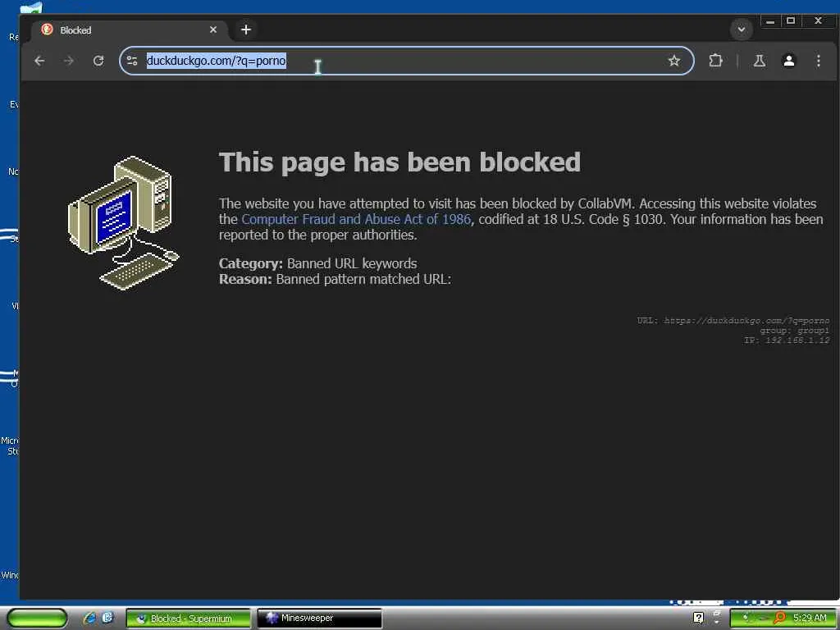Open the green Start button

point(37,619)
